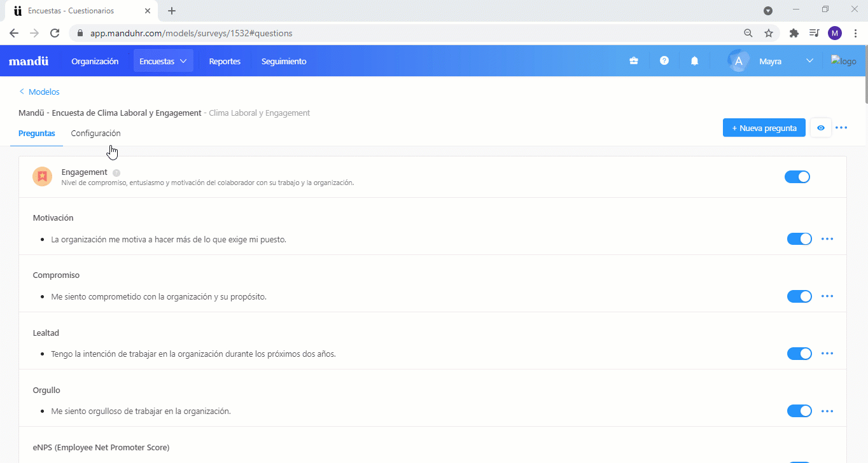Expand the Encuestas dropdown menu
868x463 pixels.
(164, 61)
